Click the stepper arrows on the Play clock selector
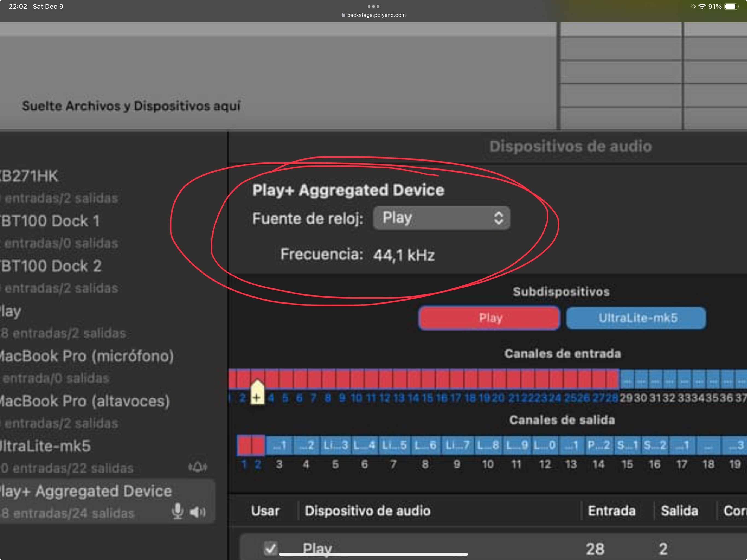Screen dimensions: 747x560 point(498,218)
